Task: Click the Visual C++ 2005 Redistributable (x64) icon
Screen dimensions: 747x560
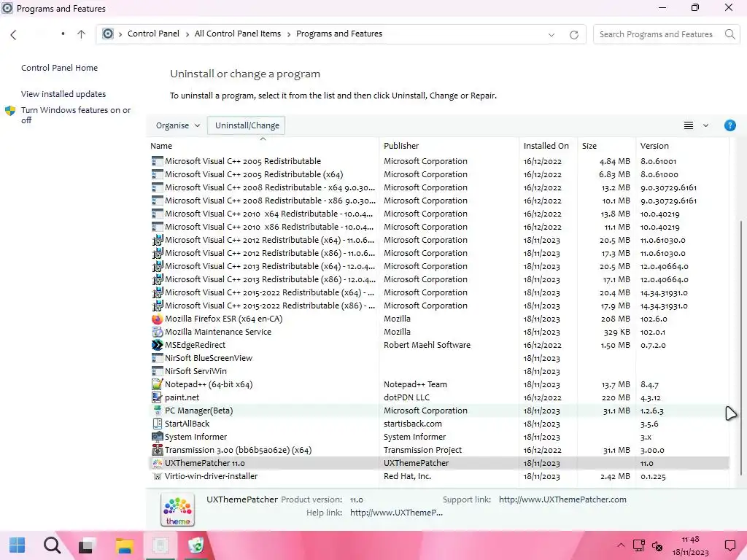Action: pyautogui.click(x=158, y=174)
